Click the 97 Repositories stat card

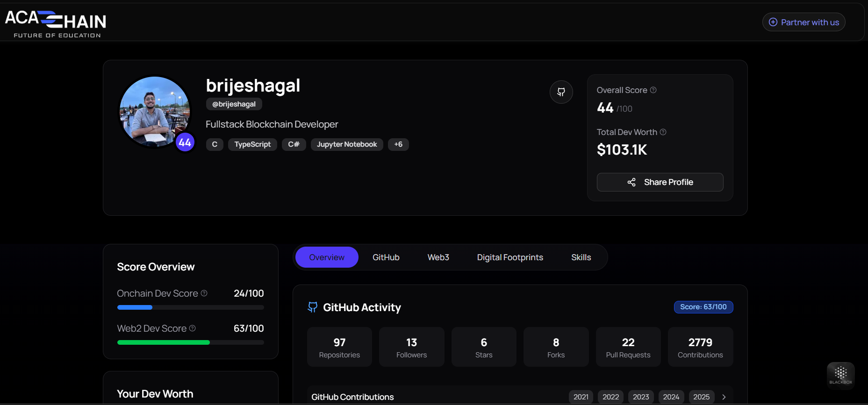click(339, 347)
